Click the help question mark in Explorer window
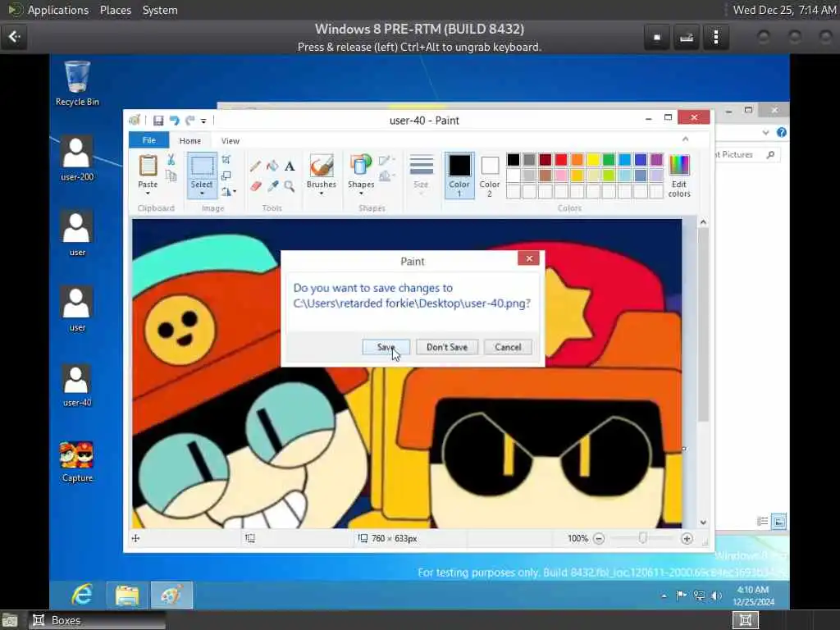Image resolution: width=840 pixels, height=630 pixels. point(781,132)
